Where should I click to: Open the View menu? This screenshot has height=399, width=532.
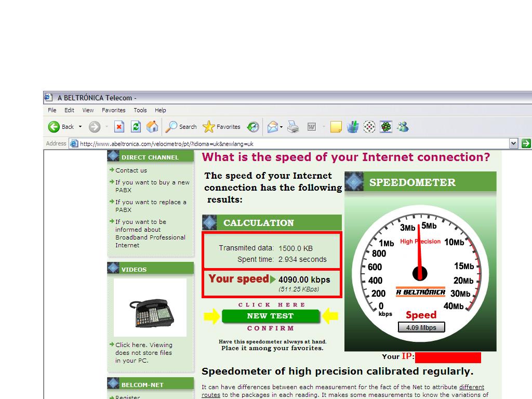[88, 110]
